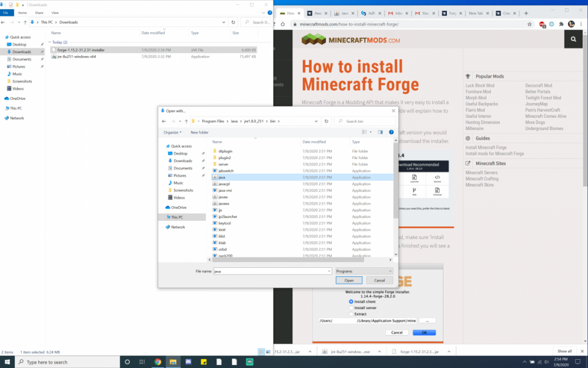
Task: Open the Programs file type dropdown
Action: (x=363, y=271)
